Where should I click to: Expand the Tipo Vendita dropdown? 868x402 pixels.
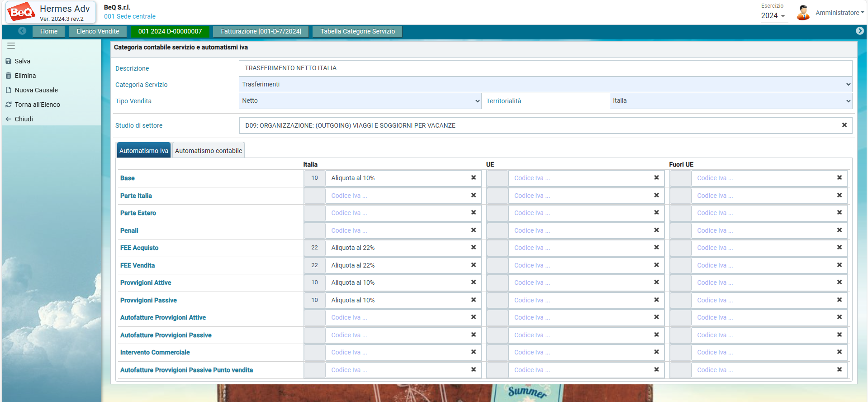[360, 101]
